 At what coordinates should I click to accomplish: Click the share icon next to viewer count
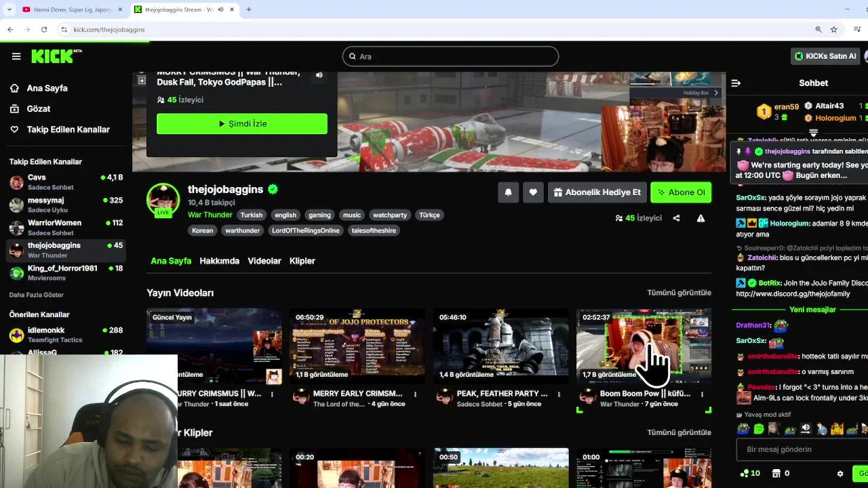676,218
